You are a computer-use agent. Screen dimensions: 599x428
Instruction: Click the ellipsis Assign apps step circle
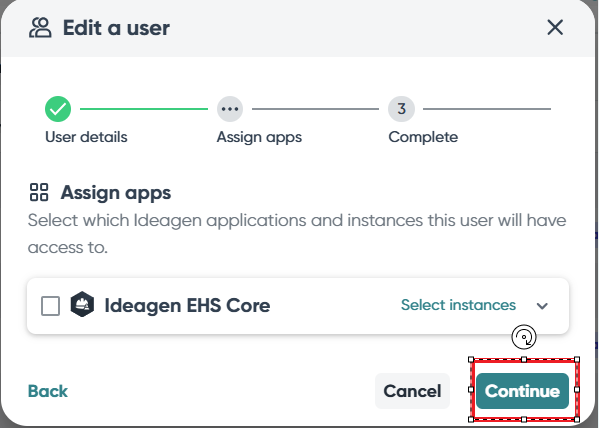tap(230, 109)
